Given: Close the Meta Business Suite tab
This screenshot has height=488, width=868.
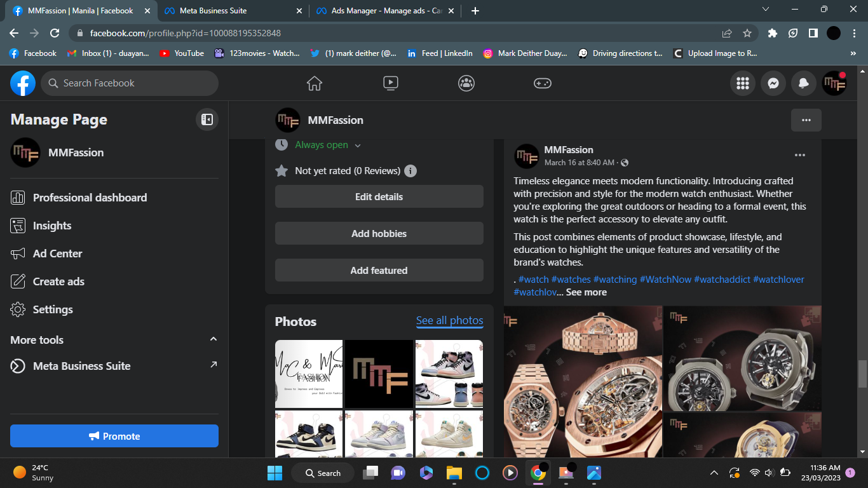Looking at the screenshot, I should click(299, 11).
